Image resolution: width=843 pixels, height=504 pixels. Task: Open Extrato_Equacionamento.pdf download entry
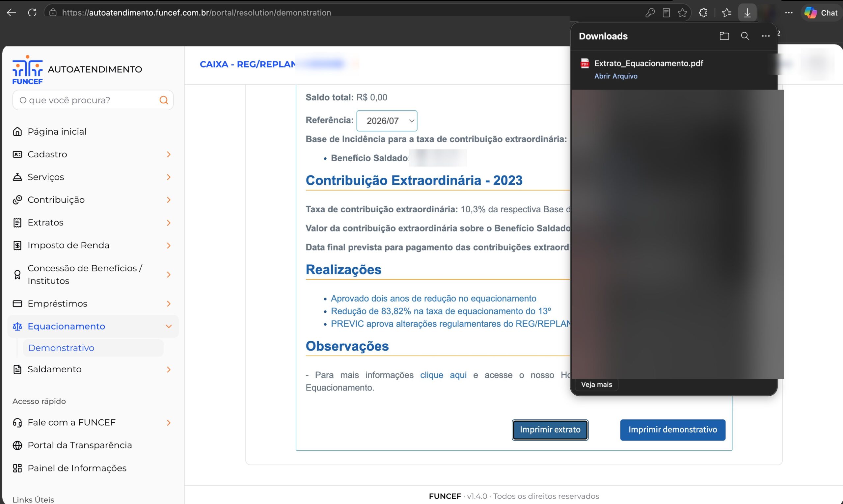tap(674, 69)
